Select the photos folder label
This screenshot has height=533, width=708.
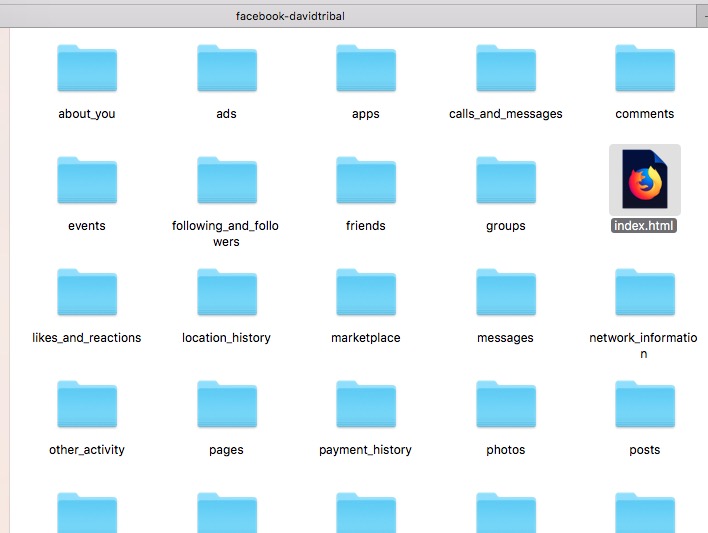click(506, 450)
